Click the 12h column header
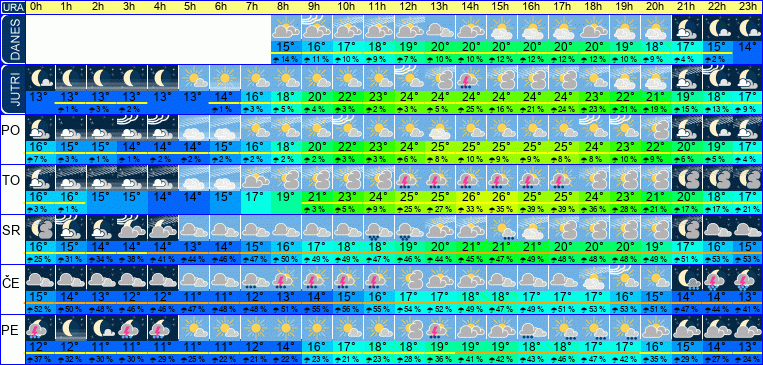Image resolution: width=763 pixels, height=365 pixels. [409, 7]
